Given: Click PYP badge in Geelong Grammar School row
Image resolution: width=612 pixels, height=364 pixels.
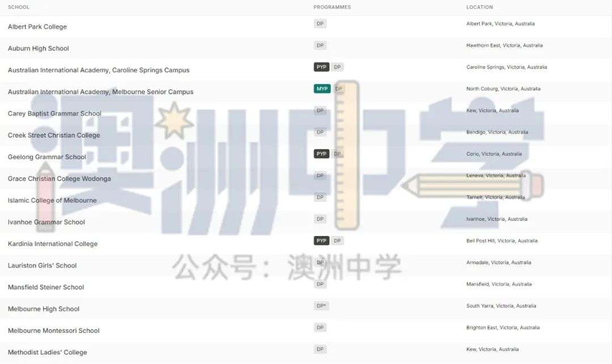Looking at the screenshot, I should pyautogui.click(x=321, y=154).
